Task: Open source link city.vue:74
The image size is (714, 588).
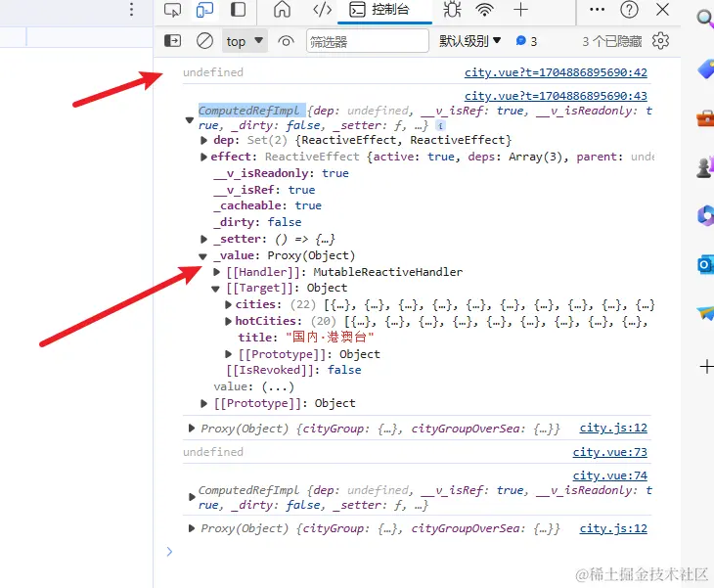Action: (609, 475)
